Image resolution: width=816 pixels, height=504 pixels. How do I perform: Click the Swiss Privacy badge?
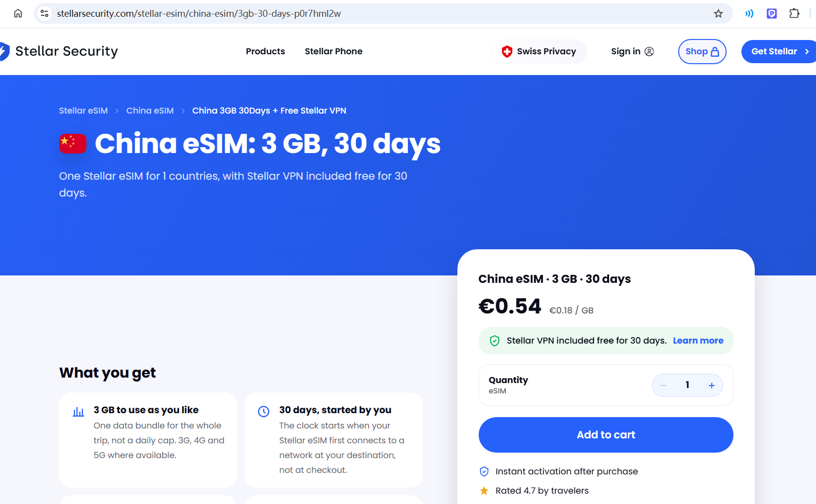538,51
